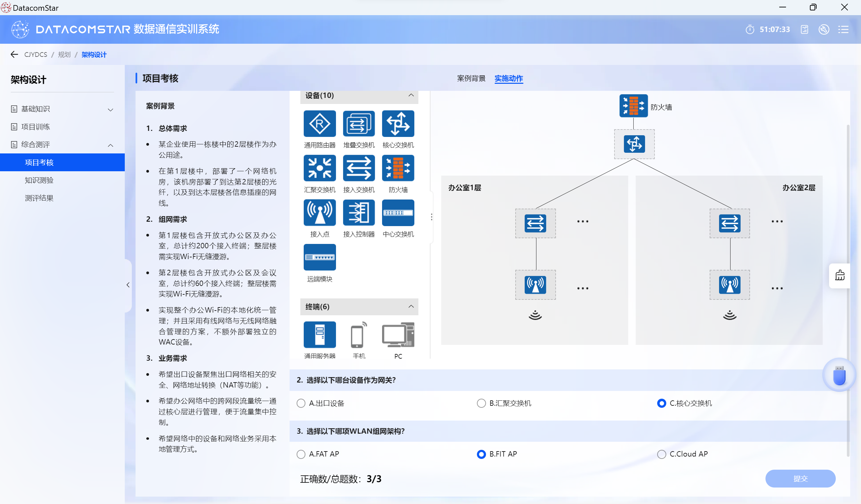Choose radio option B.汇聚交换机

point(481,403)
